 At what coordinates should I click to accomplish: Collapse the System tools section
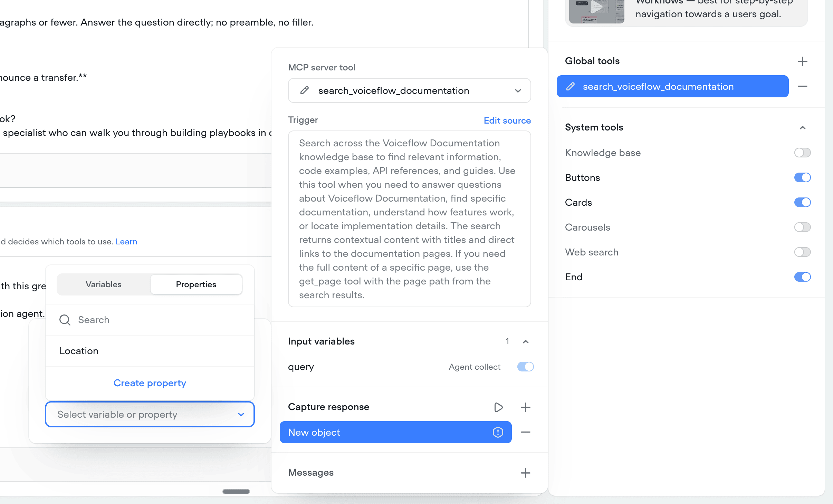[x=802, y=128]
